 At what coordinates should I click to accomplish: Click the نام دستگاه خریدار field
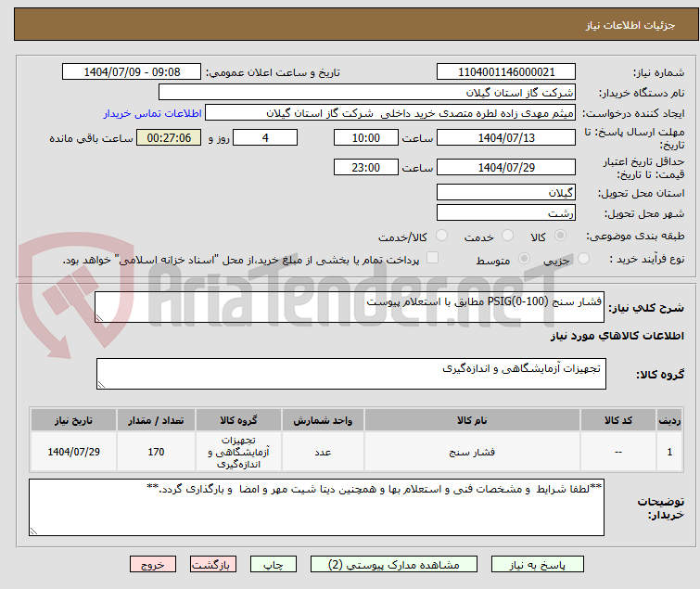pyautogui.click(x=367, y=93)
